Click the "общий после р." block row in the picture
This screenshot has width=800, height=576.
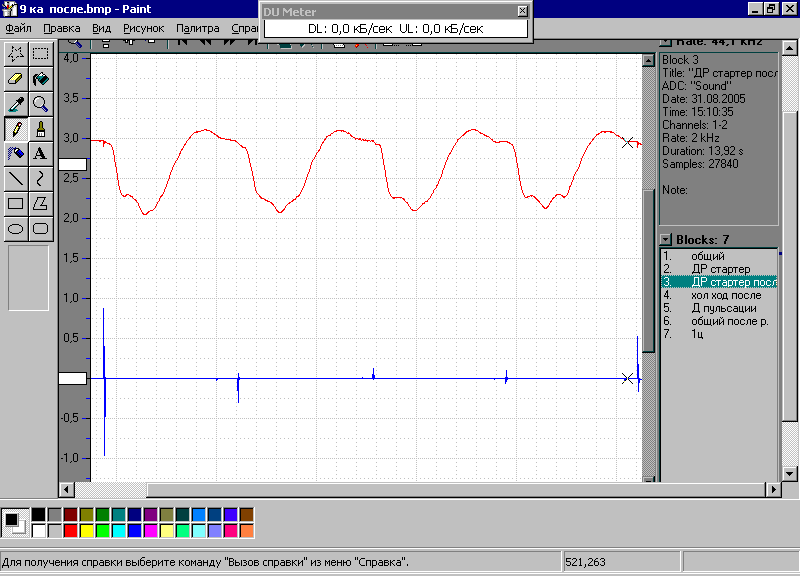[719, 321]
